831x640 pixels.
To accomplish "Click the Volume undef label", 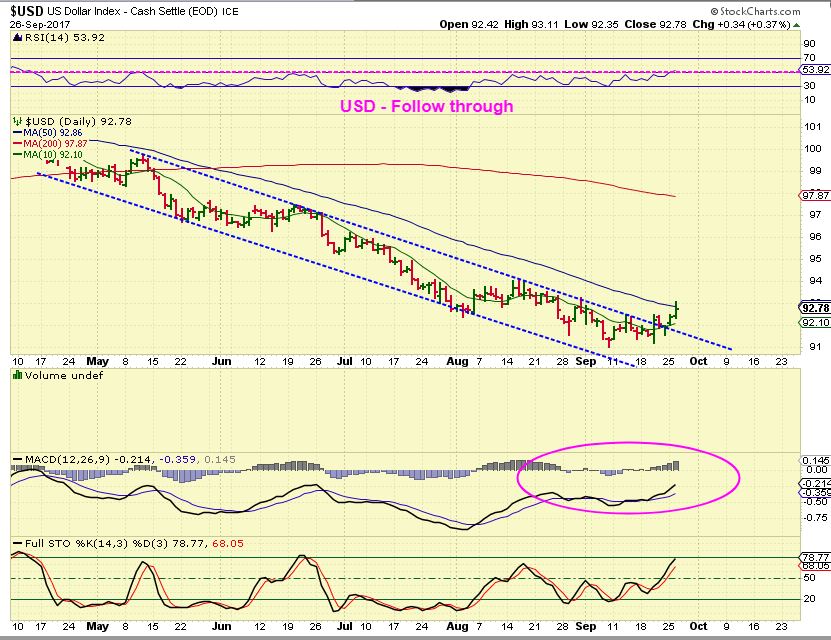I will (x=64, y=375).
